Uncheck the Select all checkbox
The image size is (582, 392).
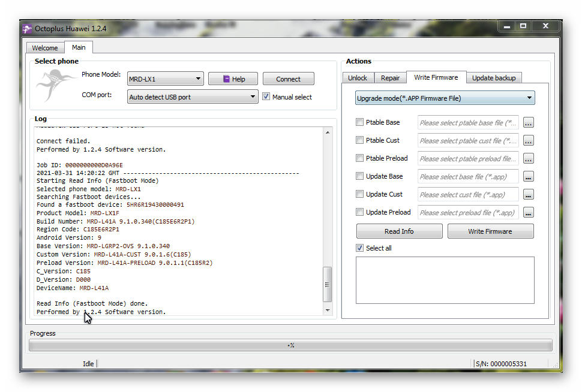(359, 248)
